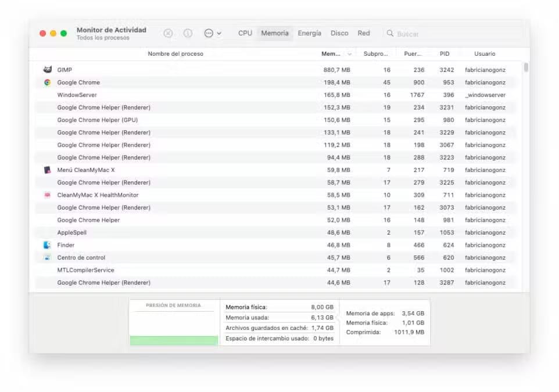Select Chrome Helper (Renderer) using 133,1 MB
Viewport: 559px width, 392px height.
(274, 132)
